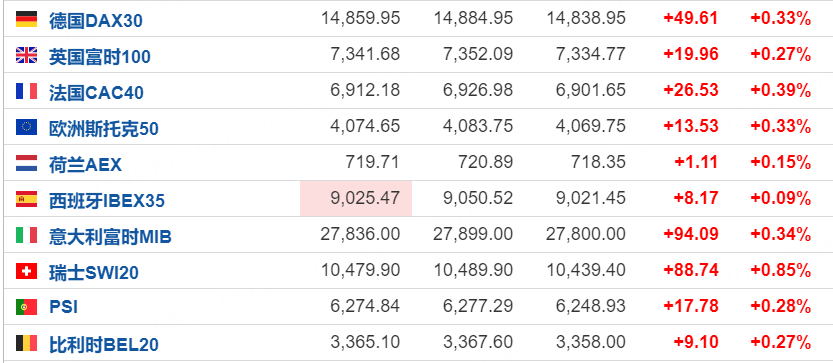Click the Swiss flag icon
The width and height of the screenshot is (833, 363).
26,272
